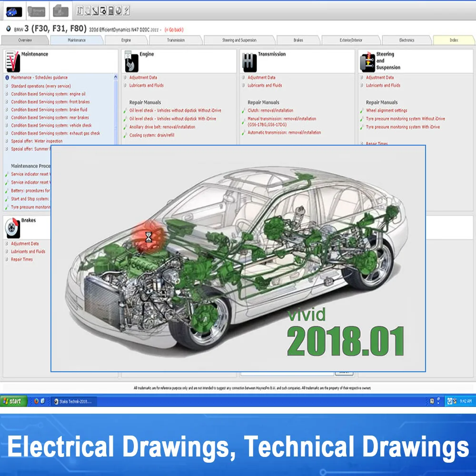Open Condition Based Servicing: exhaust gas check
476x476 pixels.
coord(56,133)
